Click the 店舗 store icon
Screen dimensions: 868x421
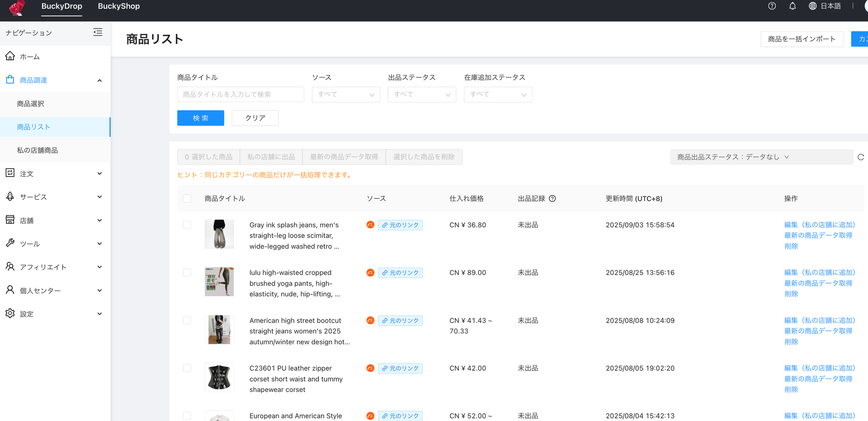click(x=10, y=220)
